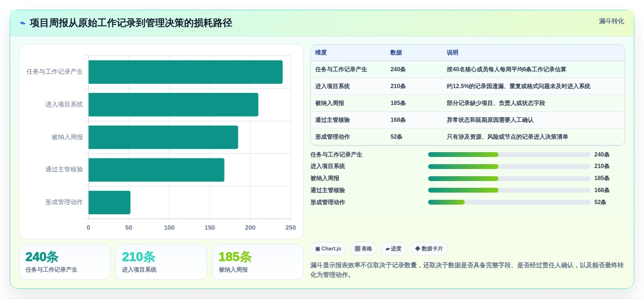This screenshot has height=299, width=644.
Task: Click the 表格 chip
Action: point(363,248)
